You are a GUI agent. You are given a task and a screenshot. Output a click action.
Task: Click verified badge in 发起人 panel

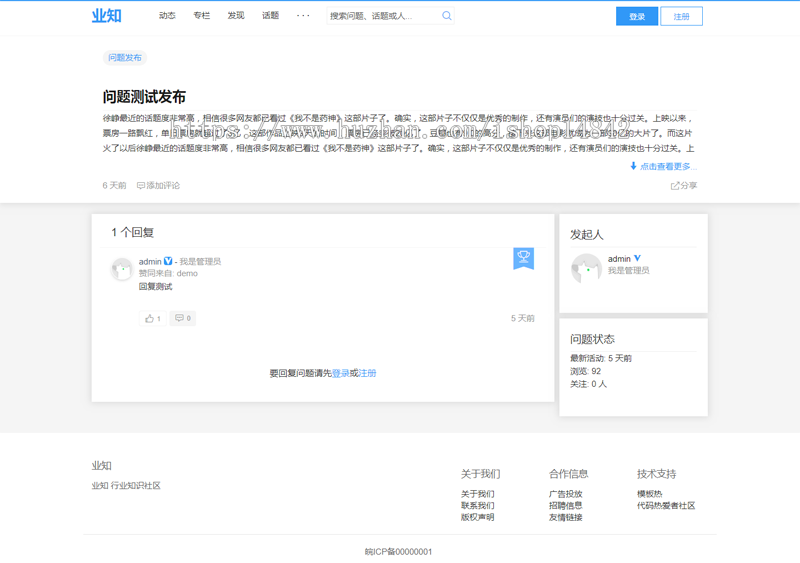pyautogui.click(x=637, y=258)
